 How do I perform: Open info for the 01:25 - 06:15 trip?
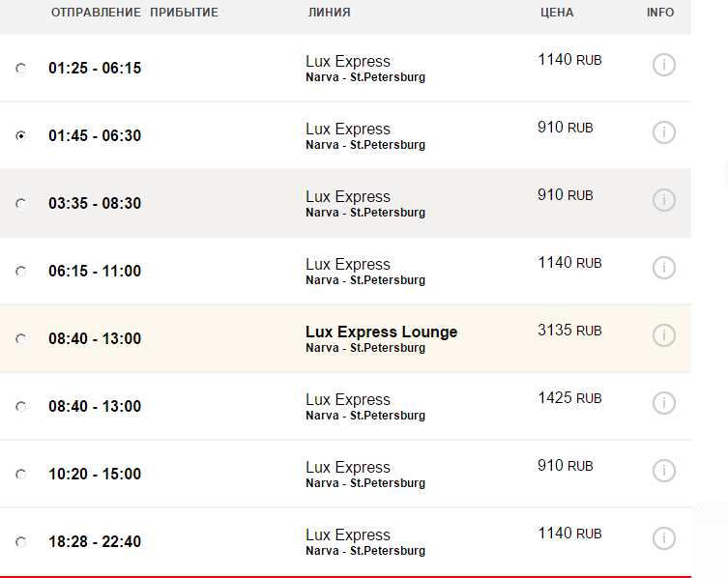(664, 65)
